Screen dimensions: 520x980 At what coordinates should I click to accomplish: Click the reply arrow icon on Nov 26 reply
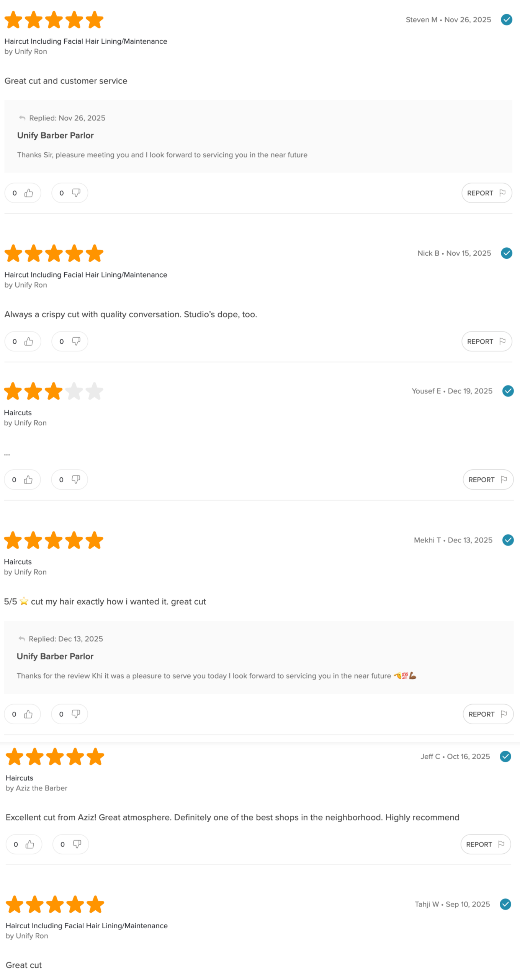click(22, 118)
